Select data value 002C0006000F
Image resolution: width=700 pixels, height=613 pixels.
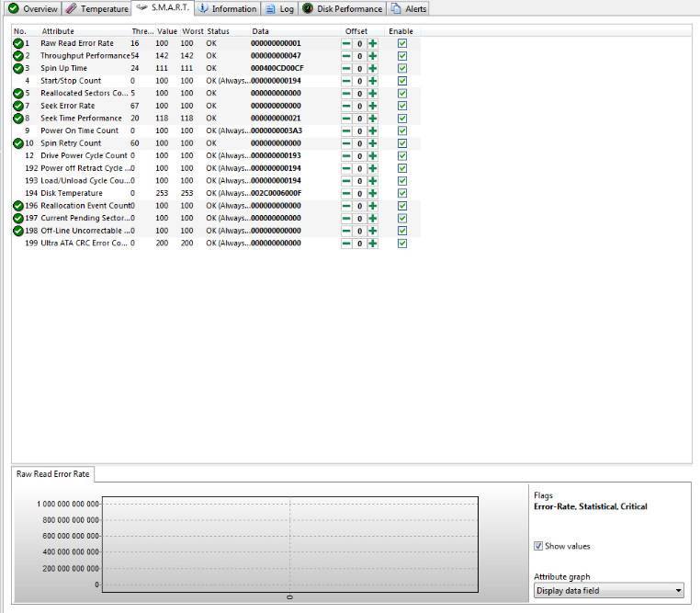276,193
